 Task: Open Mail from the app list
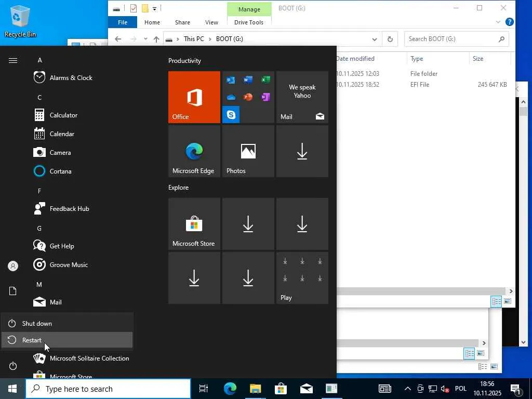pyautogui.click(x=47, y=302)
